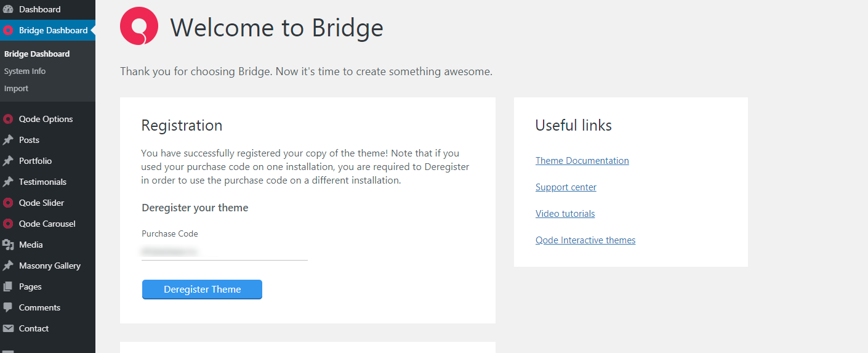Visit the Support center link
Viewport: 868px width, 353px height.
(x=566, y=187)
